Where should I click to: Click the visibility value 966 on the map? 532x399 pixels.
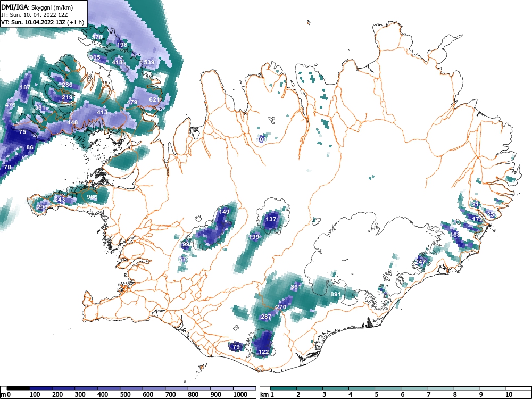[92, 197]
